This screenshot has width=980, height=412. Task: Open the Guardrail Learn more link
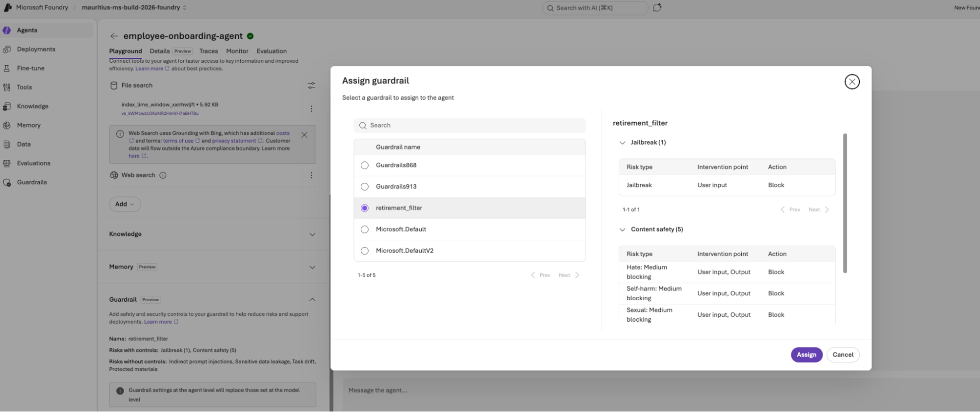tap(161, 322)
